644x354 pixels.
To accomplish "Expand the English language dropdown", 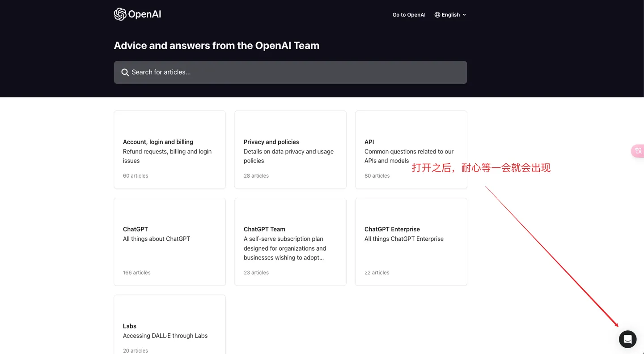I will [x=451, y=15].
